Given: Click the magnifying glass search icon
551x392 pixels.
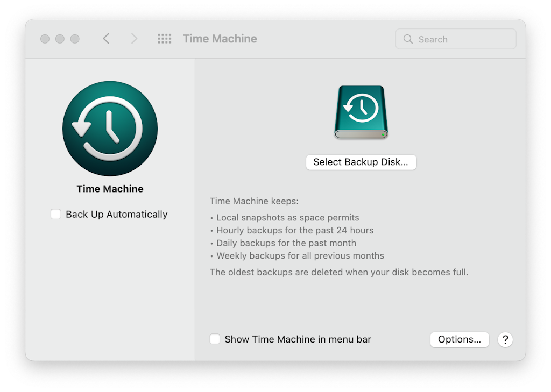Looking at the screenshot, I should point(408,39).
